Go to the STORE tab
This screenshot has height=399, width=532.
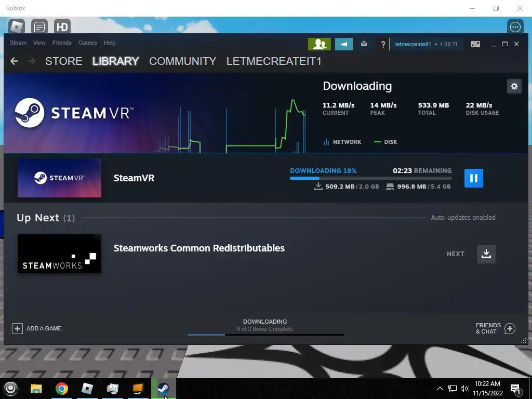[64, 61]
